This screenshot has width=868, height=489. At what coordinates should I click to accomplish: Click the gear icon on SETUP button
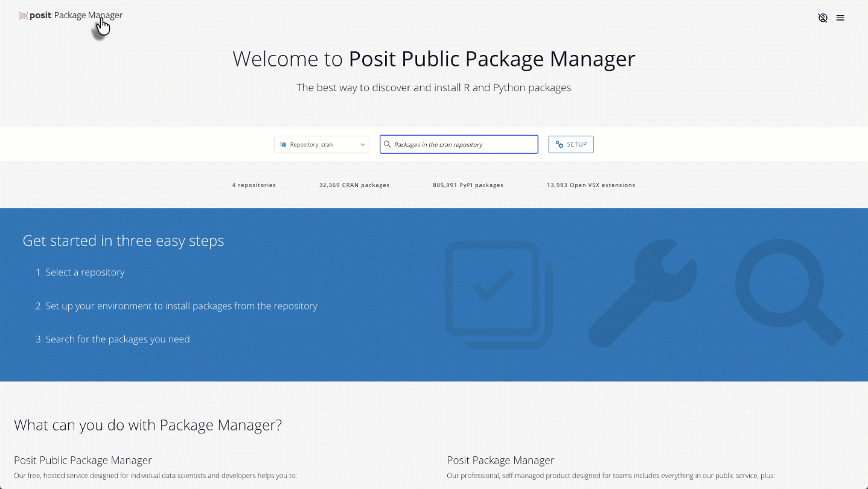coord(560,144)
